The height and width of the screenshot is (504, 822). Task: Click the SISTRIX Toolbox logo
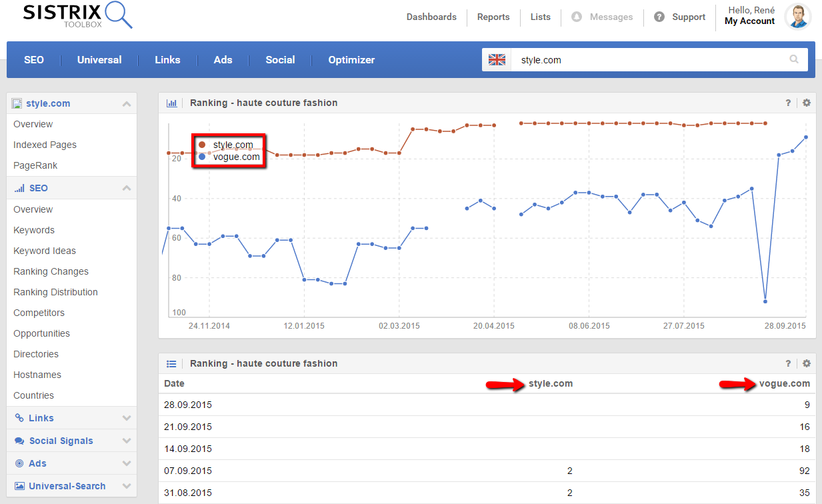click(x=78, y=16)
